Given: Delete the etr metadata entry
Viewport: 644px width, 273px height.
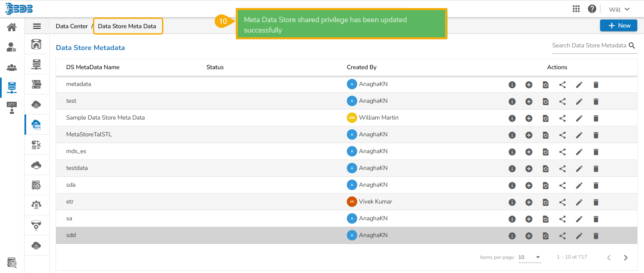Looking at the screenshot, I should (x=596, y=202).
